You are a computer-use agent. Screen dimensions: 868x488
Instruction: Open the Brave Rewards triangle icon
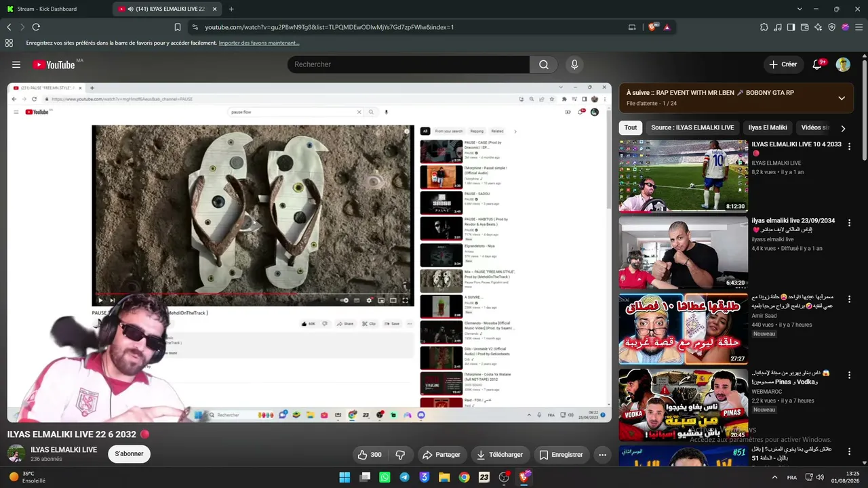pos(667,27)
